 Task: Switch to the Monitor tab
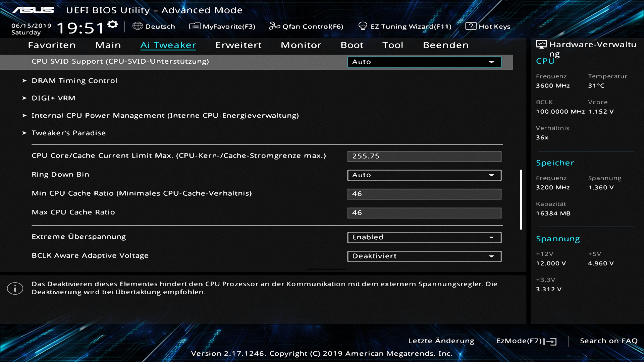pyautogui.click(x=301, y=45)
